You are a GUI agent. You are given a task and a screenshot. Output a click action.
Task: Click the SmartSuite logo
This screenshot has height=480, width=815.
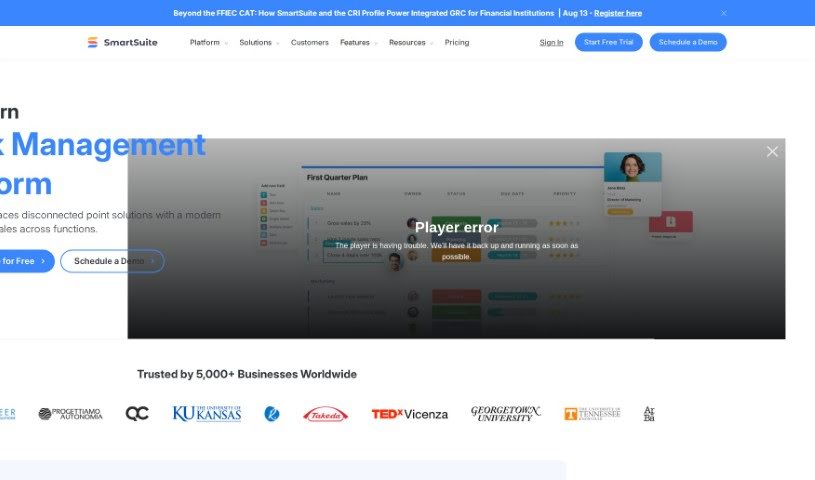[x=122, y=42]
